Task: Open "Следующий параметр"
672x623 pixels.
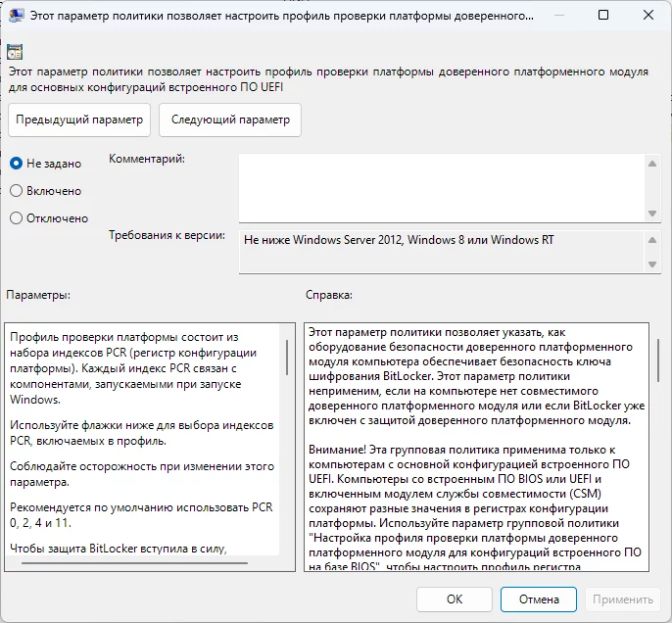Action: point(231,120)
